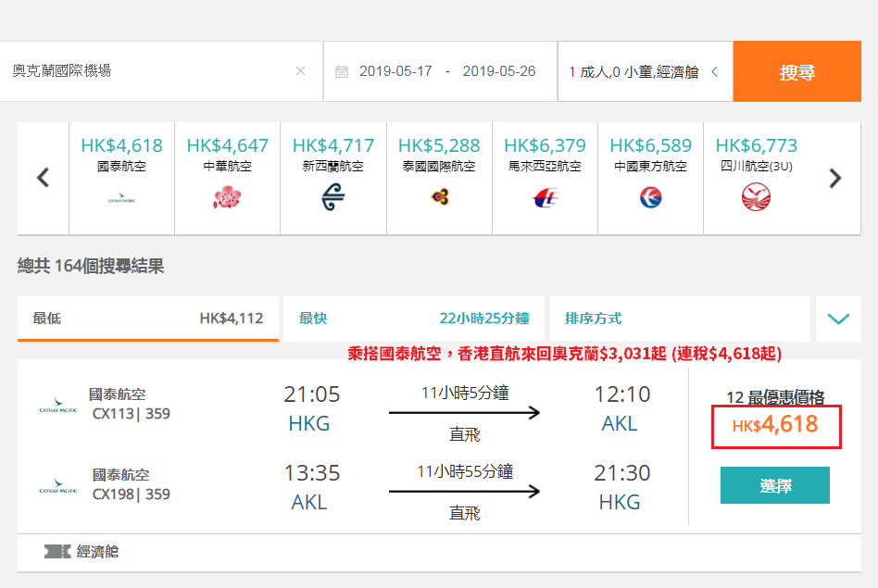Click the Malaysia Airlines logo icon
Screen dimensions: 878x588
pyautogui.click(x=546, y=197)
